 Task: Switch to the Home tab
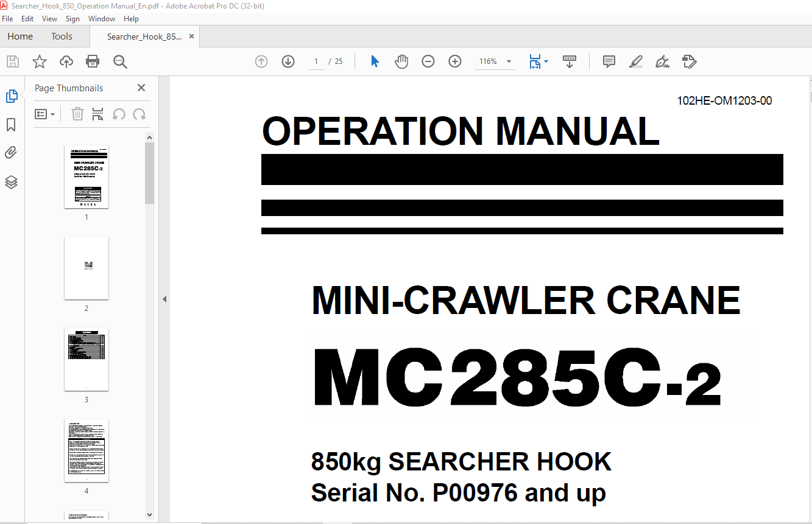coord(20,37)
